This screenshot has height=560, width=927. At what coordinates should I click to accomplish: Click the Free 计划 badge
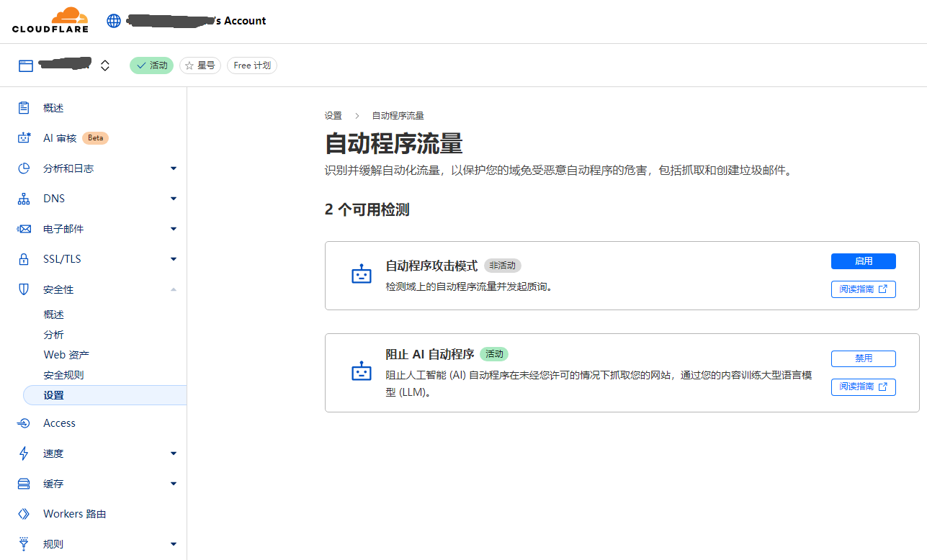pyautogui.click(x=252, y=66)
